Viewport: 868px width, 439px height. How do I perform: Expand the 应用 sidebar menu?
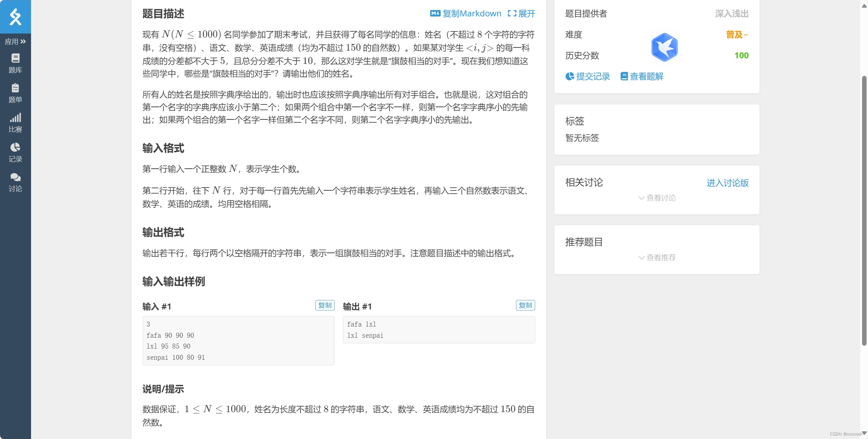(x=15, y=42)
